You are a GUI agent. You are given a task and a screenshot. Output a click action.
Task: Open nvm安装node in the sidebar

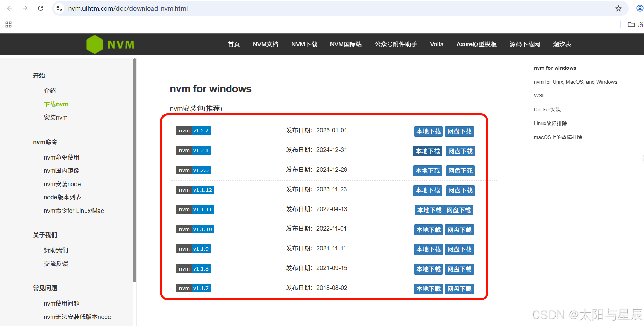click(62, 184)
